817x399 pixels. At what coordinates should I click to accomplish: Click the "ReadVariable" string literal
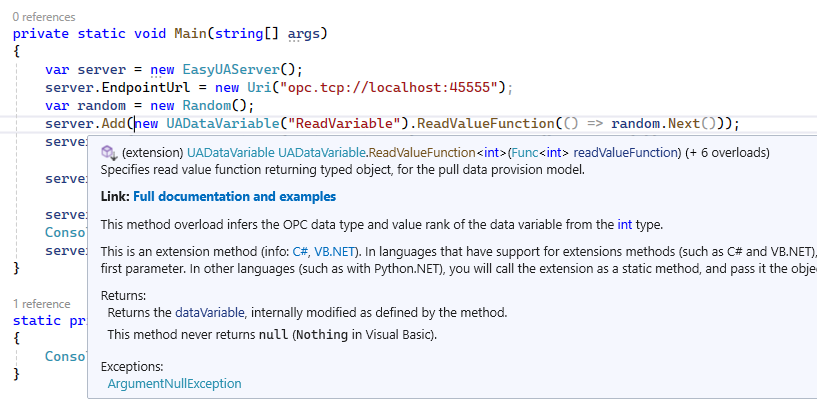tap(343, 123)
